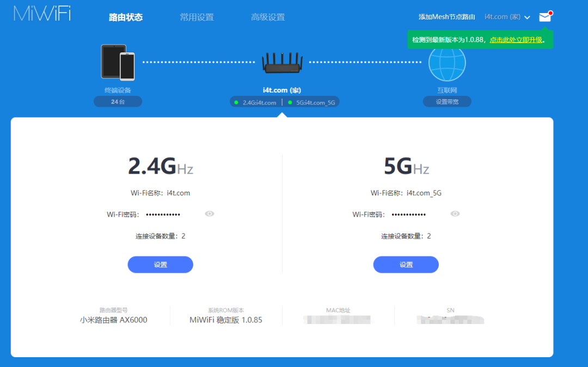The height and width of the screenshot is (367, 588).
Task: Click the 5G:i4t.com_5G status indicator
Action: click(311, 102)
